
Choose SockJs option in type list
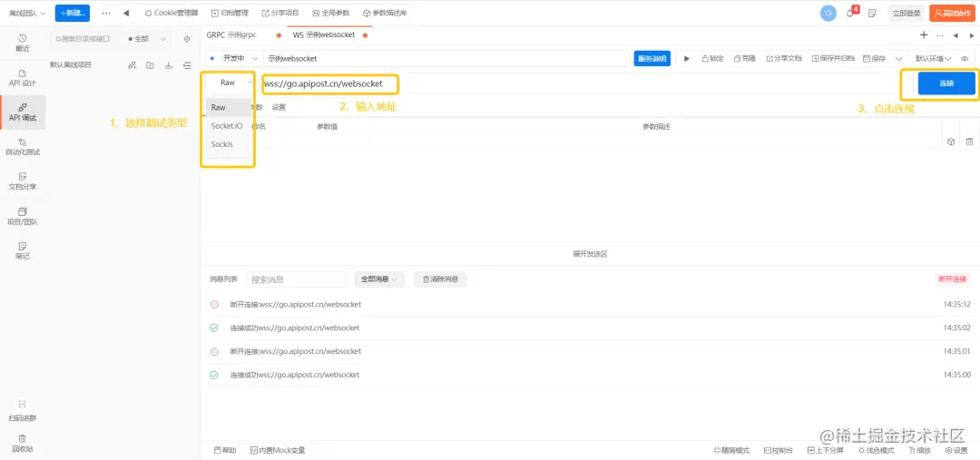coord(229,143)
